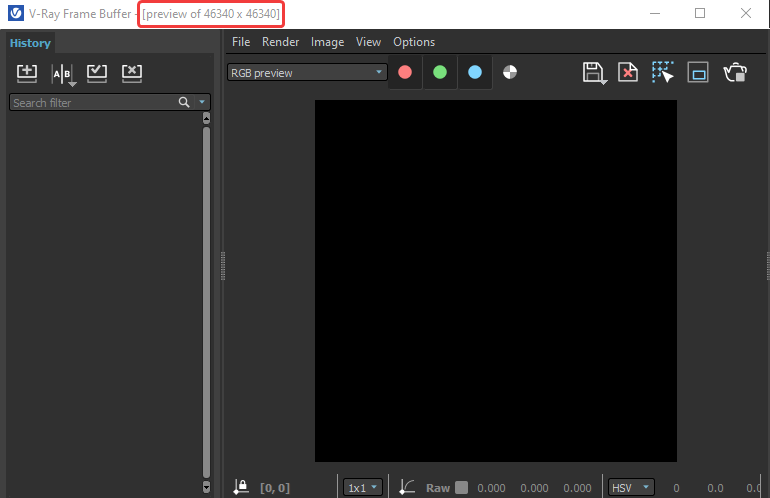Viewport: 770px width, 498px height.
Task: Open the RGB preview channel dropdown
Action: pos(307,72)
